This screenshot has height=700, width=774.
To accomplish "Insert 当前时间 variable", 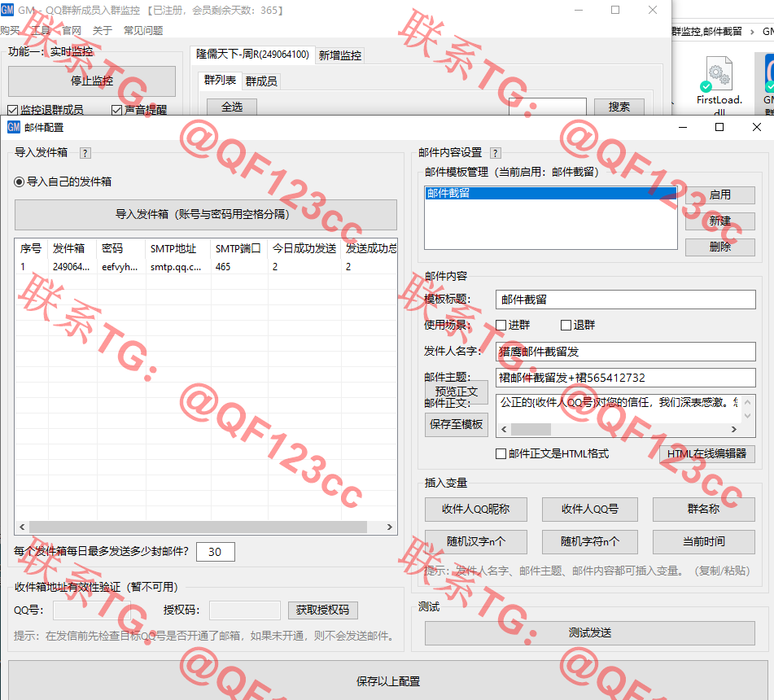I will pos(704,541).
